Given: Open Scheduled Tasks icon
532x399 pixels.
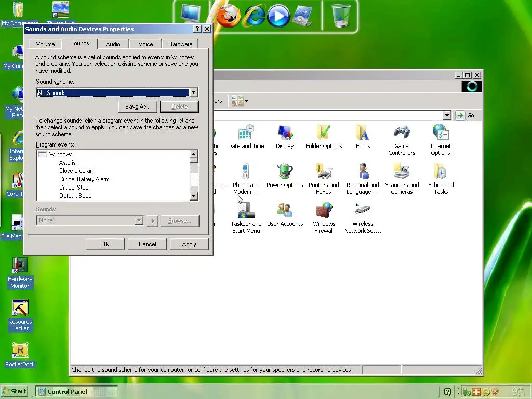Looking at the screenshot, I should pos(441,179).
